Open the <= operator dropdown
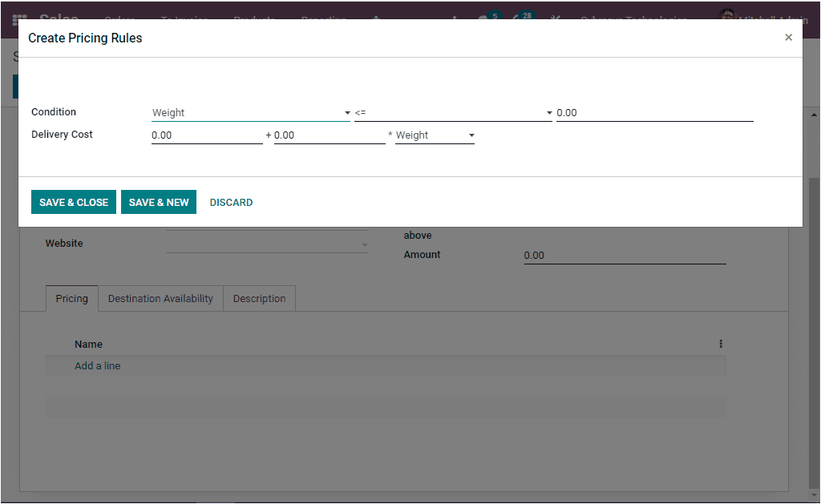 click(x=548, y=112)
